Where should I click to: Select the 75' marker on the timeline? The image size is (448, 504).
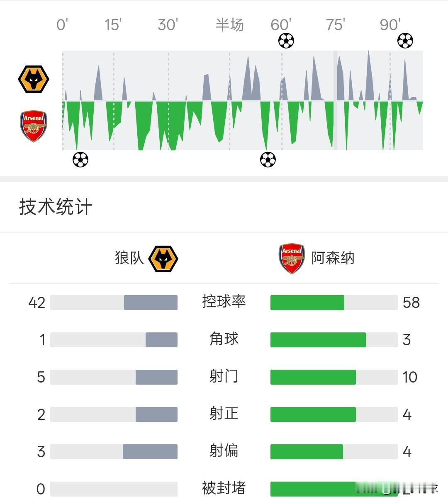335,25
